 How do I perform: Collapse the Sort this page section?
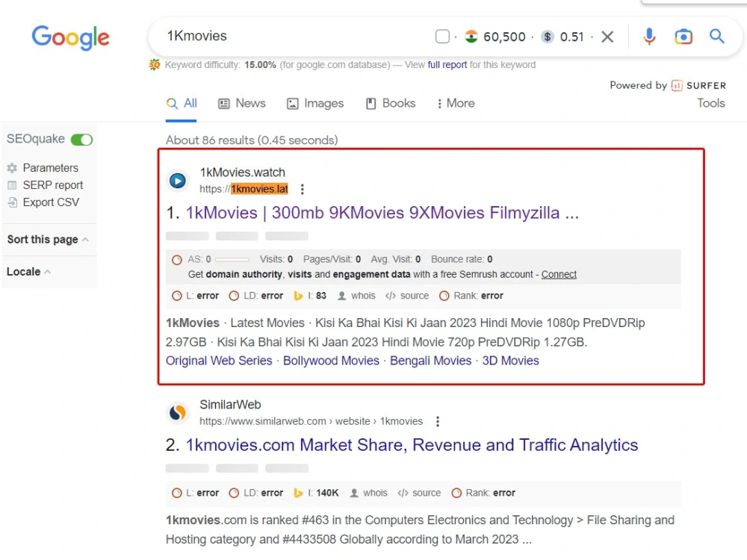point(48,240)
